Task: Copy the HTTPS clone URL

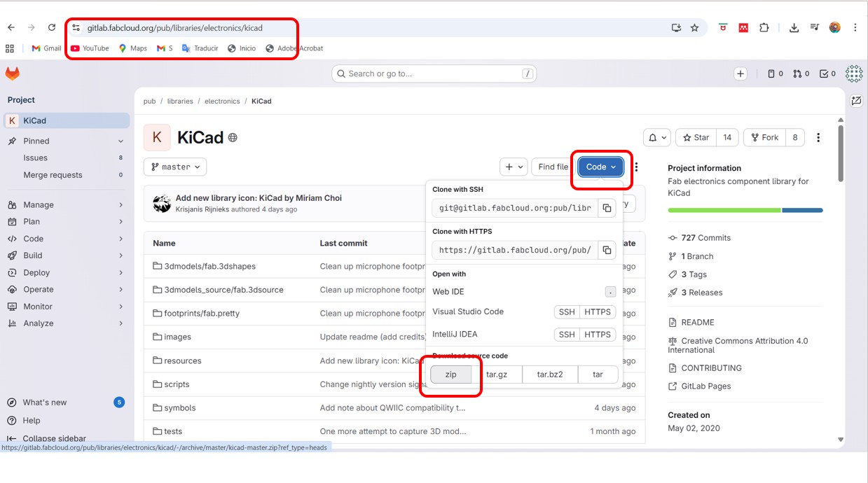Action: [607, 250]
